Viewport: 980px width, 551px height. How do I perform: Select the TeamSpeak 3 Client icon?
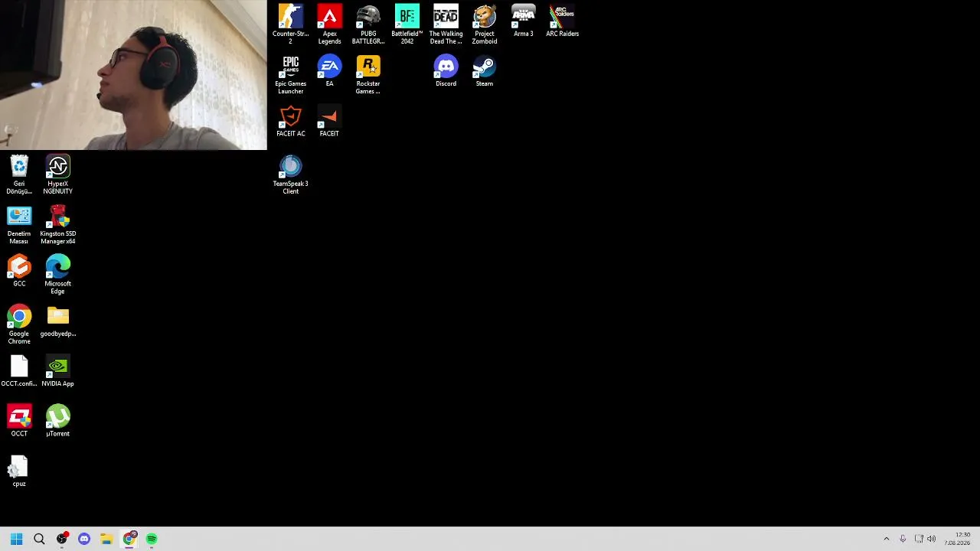click(290, 174)
